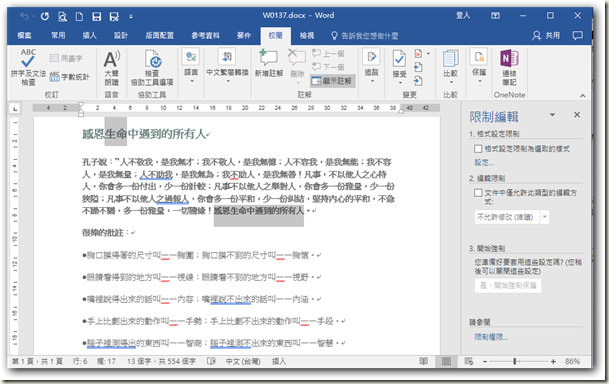
Task: Click the grayed-out 同義字 thesaurus button
Action: tap(66, 58)
